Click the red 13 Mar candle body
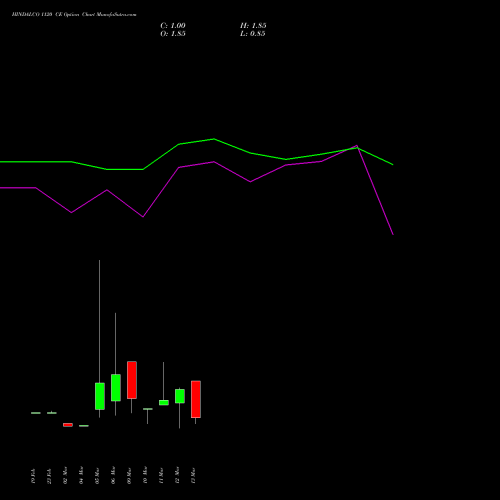This screenshot has width=500, height=500. 196,399
